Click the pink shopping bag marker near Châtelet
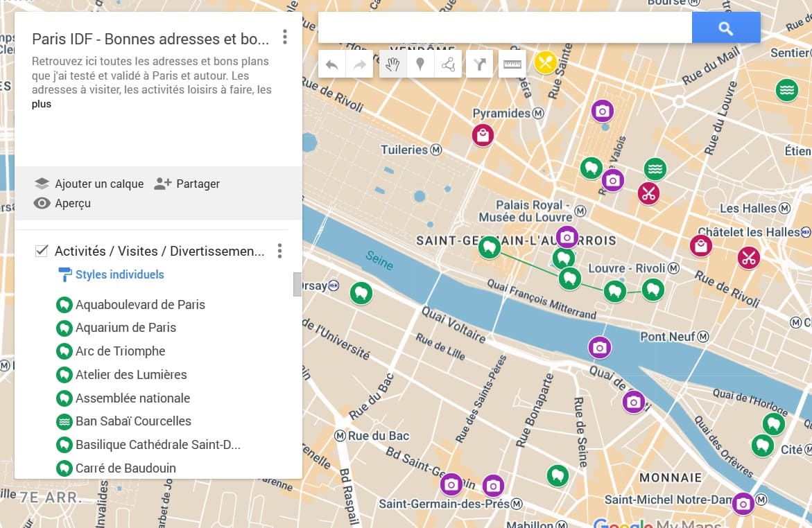The width and height of the screenshot is (812, 528). [x=700, y=245]
